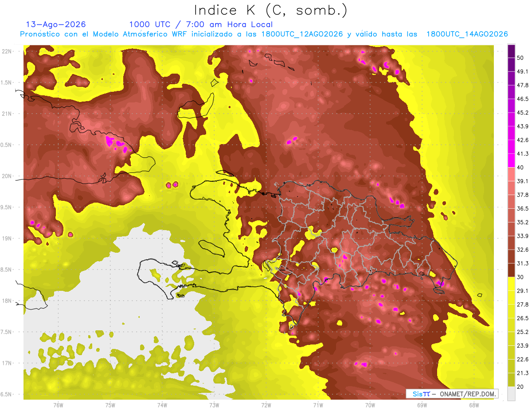The height and width of the screenshot is (411, 532).
Task: Click the title "Indice K (C, somb.)"
Action: [271, 10]
